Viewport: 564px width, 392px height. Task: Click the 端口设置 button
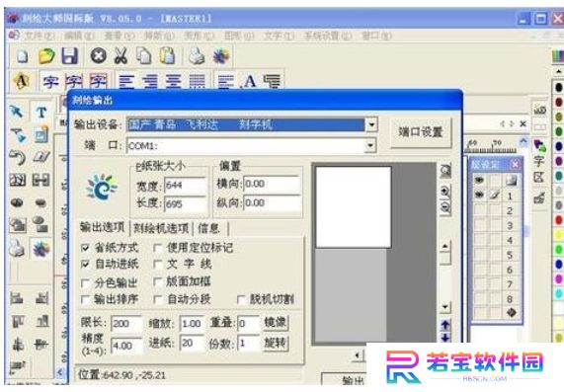[421, 132]
